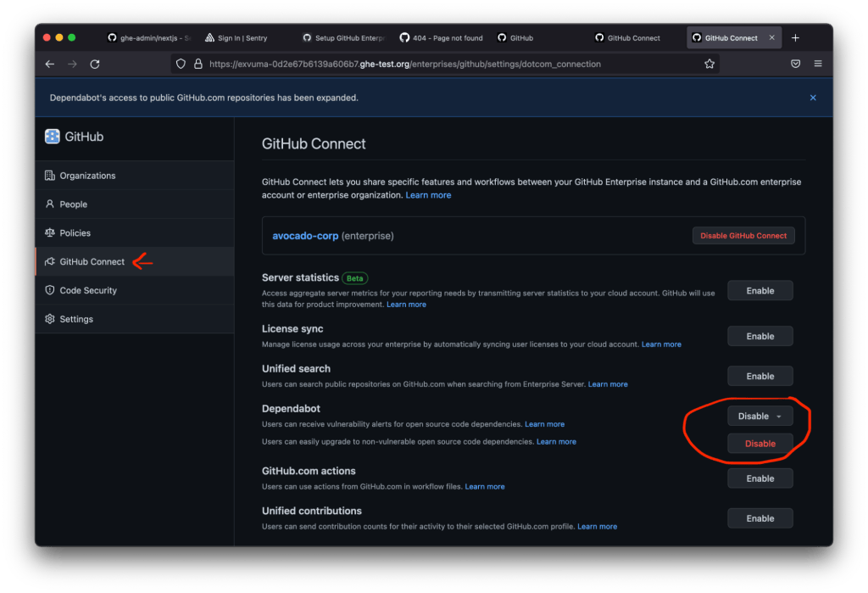Click the Beta label by Server statistics

[355, 278]
